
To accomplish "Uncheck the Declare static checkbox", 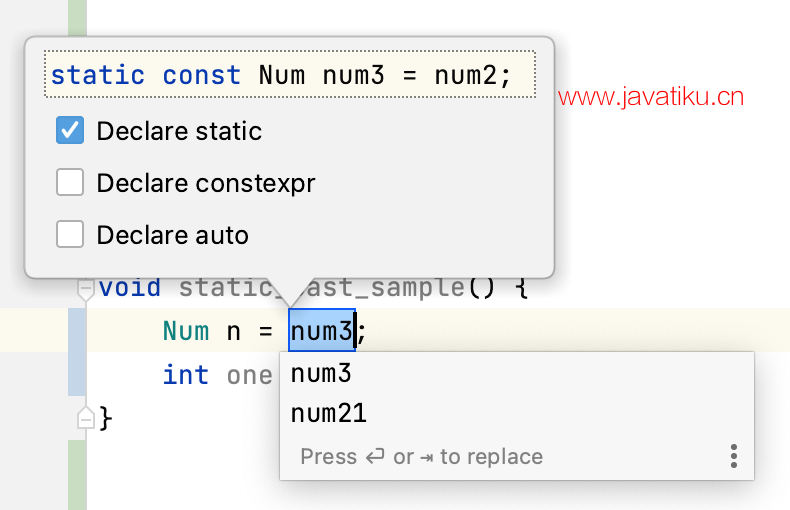I will coord(70,131).
